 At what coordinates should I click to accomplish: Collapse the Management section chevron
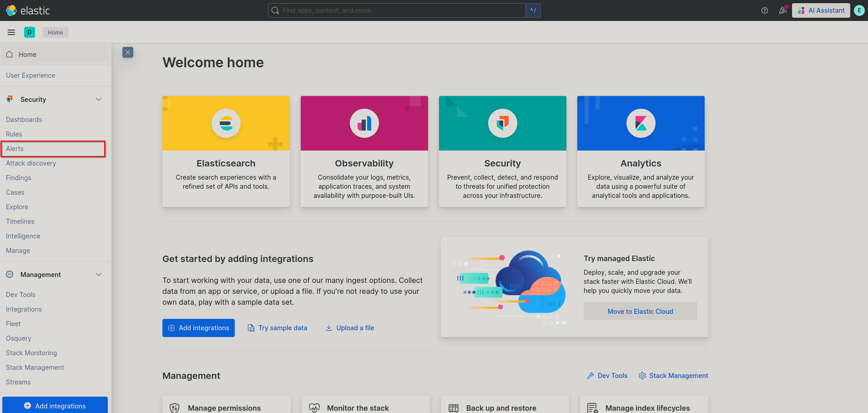coord(99,274)
